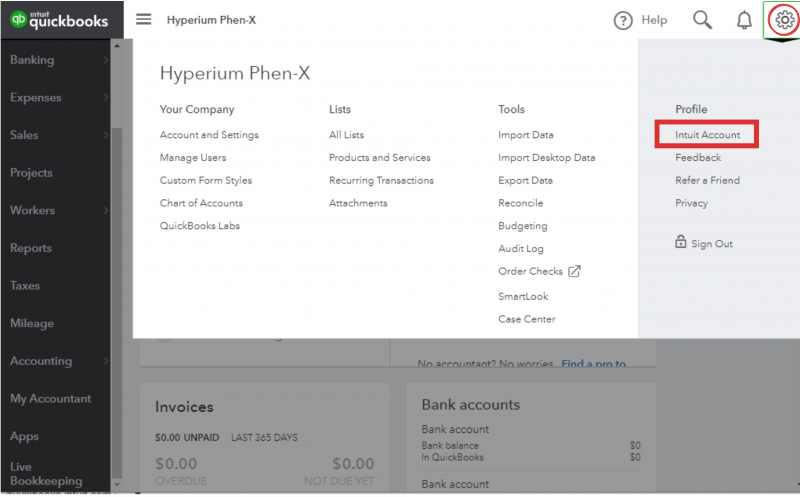Click the Hyperium Phen-X company name in header
Image resolution: width=800 pixels, height=497 pixels.
coord(211,20)
